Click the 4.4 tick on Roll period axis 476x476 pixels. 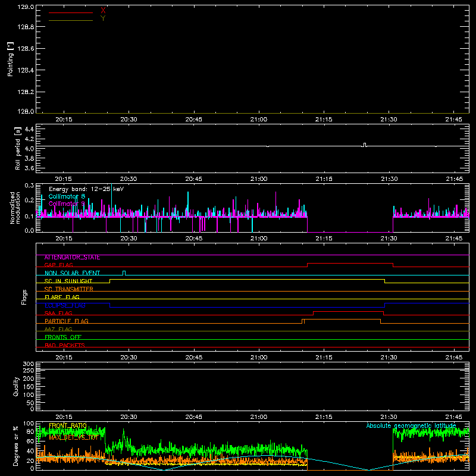[x=29, y=129]
